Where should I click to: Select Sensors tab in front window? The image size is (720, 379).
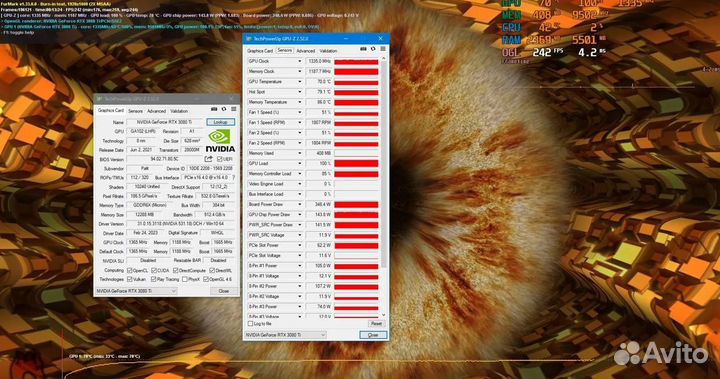pos(285,50)
